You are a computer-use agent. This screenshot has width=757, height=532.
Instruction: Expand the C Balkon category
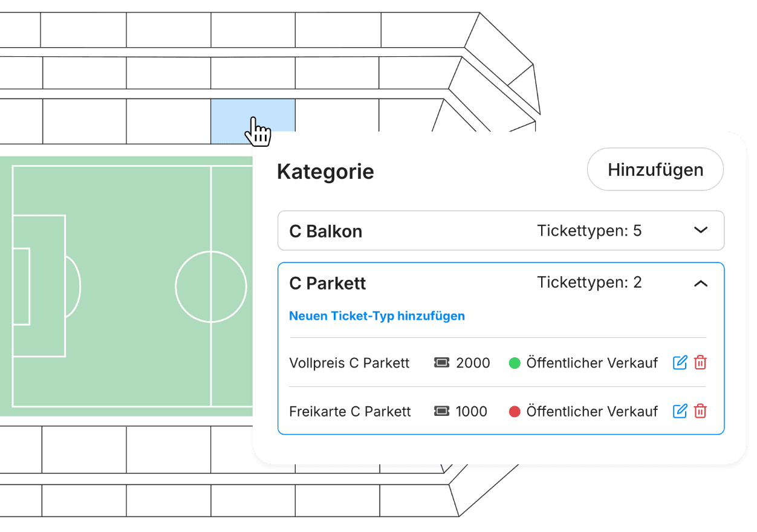tap(700, 230)
